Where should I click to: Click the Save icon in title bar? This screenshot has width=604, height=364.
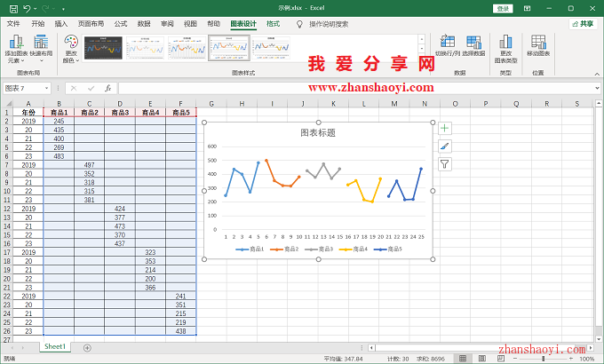coord(13,9)
